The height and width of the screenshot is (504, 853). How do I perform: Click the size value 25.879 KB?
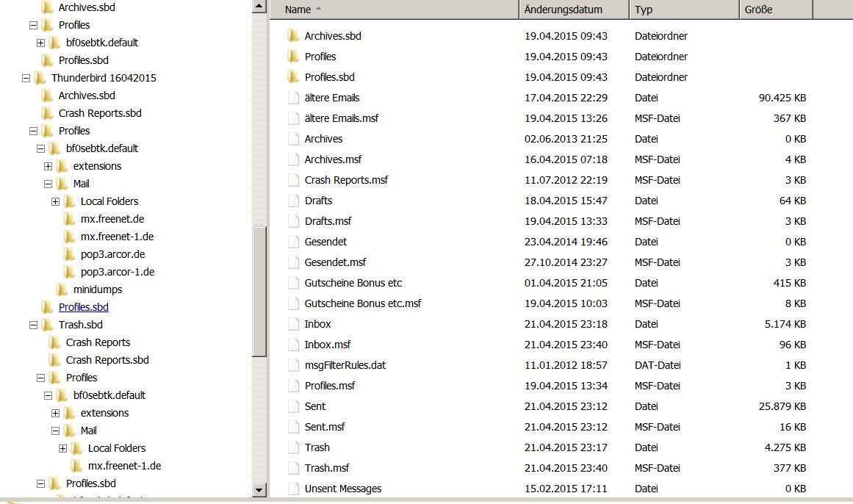click(782, 406)
